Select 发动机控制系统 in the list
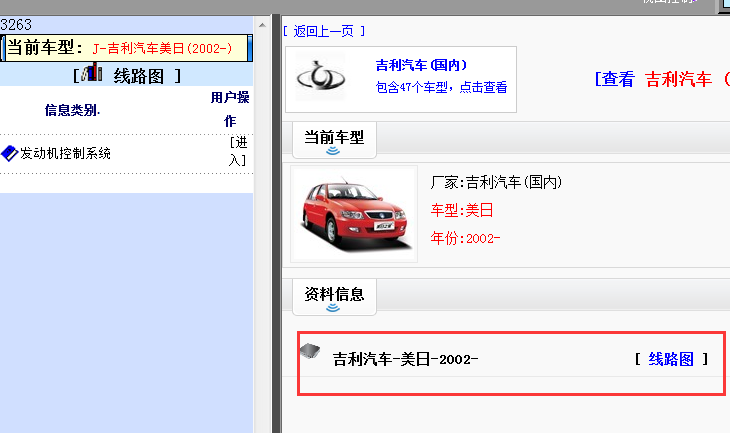The width and height of the screenshot is (730, 433). pos(65,153)
